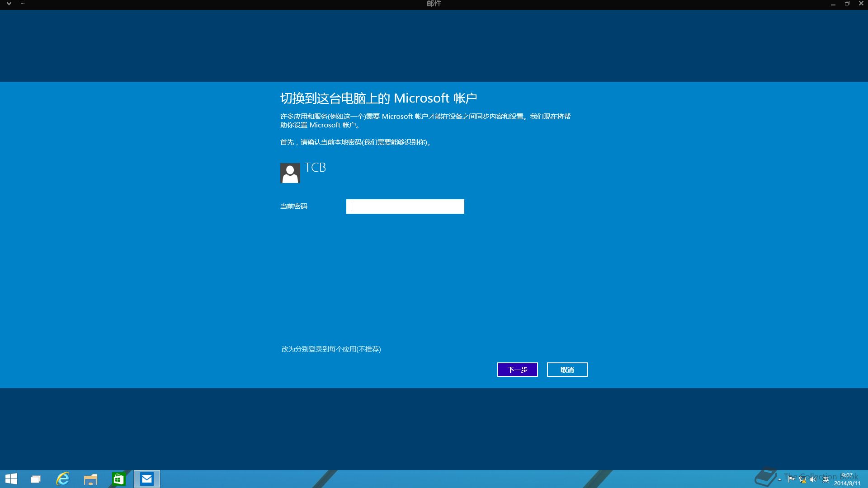Switch input language via 英 indicator
Screen dimensions: 868x488
(x=826, y=479)
